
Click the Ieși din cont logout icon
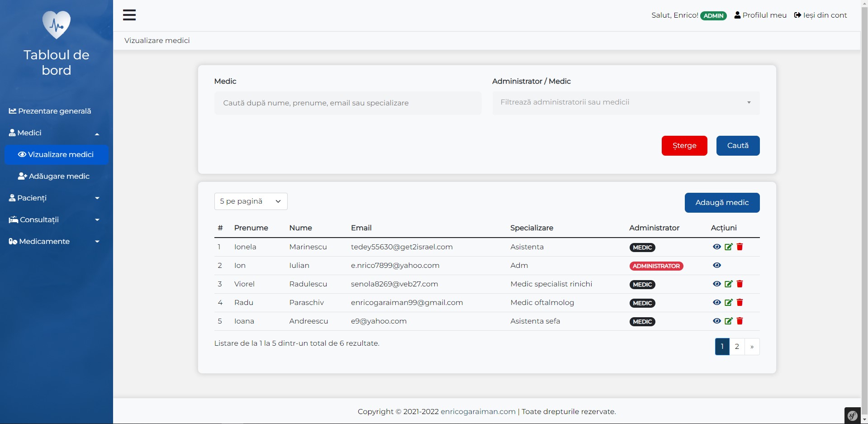click(797, 14)
